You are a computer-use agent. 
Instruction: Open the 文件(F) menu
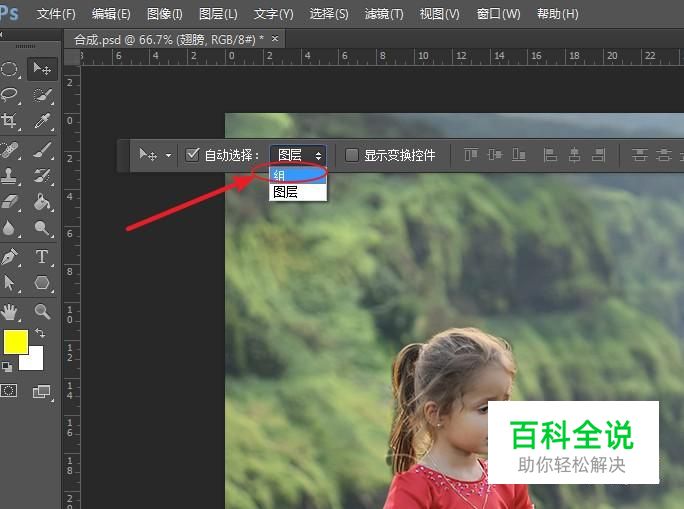point(56,14)
